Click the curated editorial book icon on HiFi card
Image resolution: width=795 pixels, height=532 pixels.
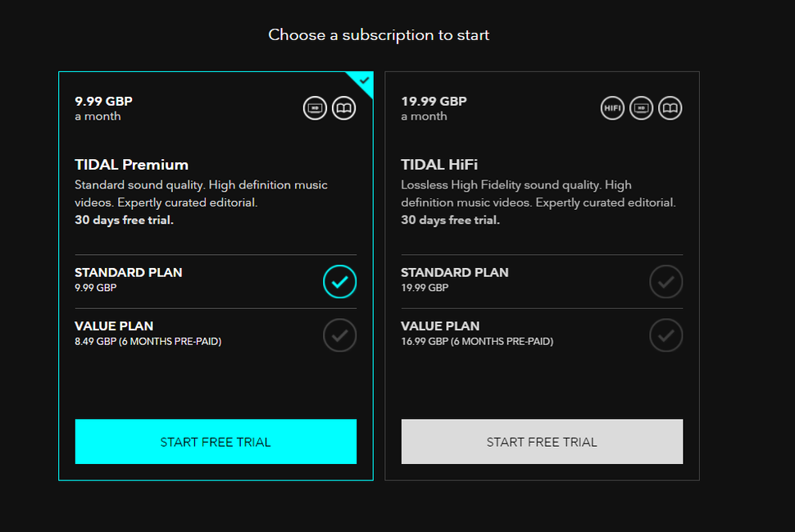point(670,107)
